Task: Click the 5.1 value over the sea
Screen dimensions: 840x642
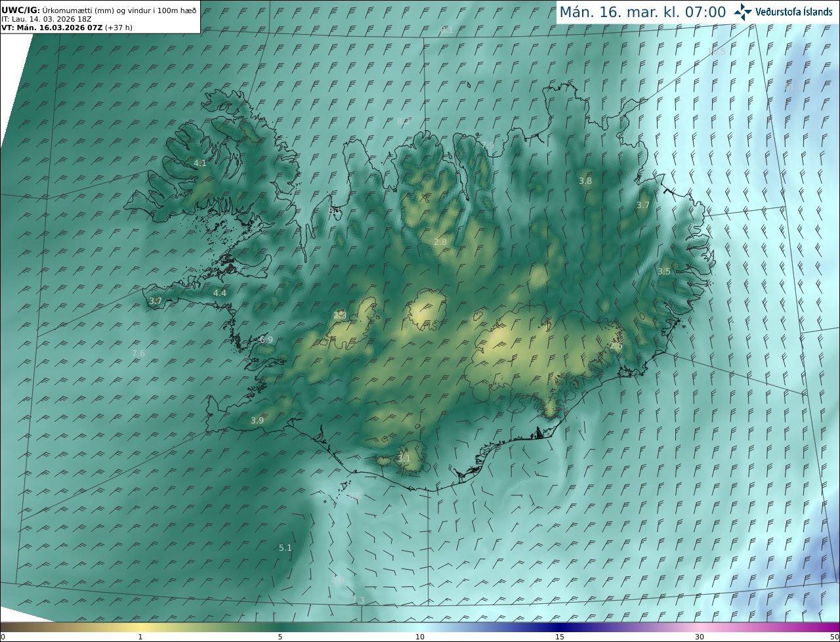Action: point(285,547)
